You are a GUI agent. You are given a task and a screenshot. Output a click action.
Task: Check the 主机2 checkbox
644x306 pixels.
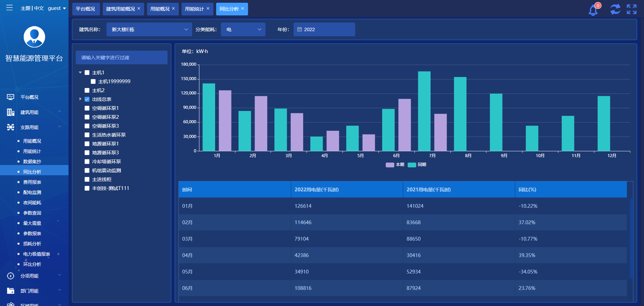click(87, 90)
